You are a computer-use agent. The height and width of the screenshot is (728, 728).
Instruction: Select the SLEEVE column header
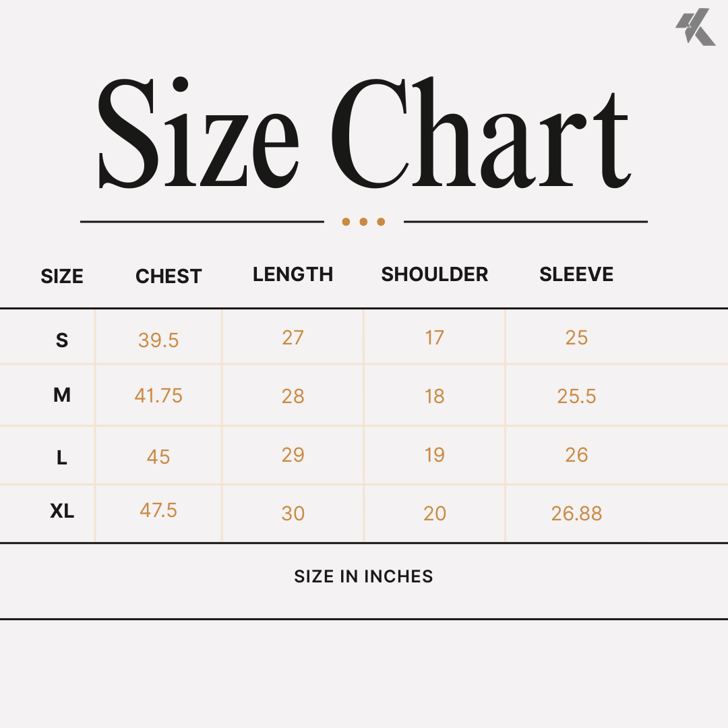tap(576, 274)
